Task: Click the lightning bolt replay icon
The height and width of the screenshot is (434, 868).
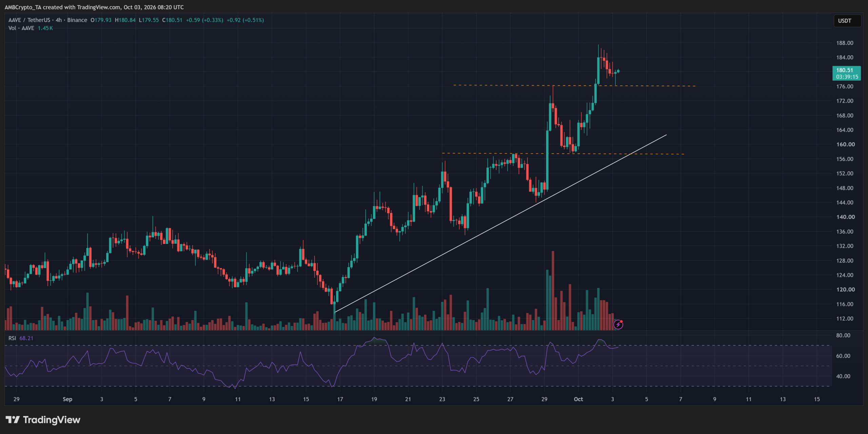Action: [x=618, y=324]
